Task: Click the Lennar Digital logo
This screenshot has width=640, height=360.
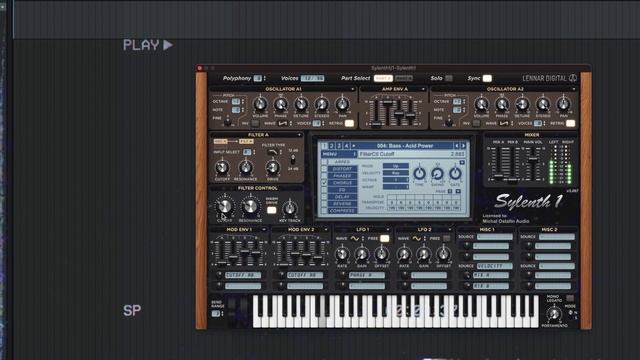Action: [549, 78]
